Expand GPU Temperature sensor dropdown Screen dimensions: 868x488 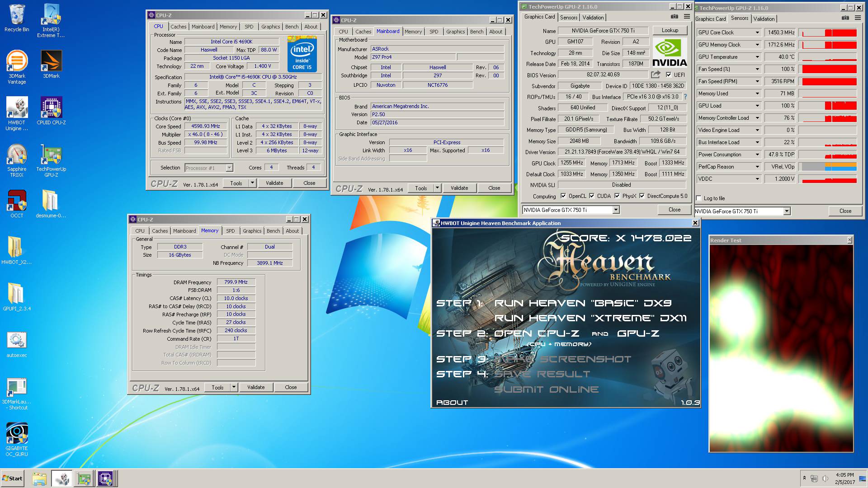point(757,57)
